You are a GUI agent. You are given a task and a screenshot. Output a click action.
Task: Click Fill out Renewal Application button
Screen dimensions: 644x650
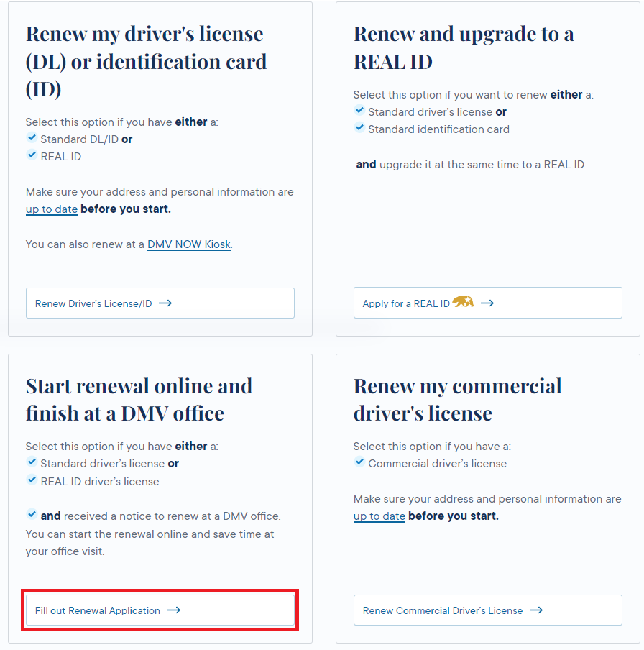click(160, 610)
